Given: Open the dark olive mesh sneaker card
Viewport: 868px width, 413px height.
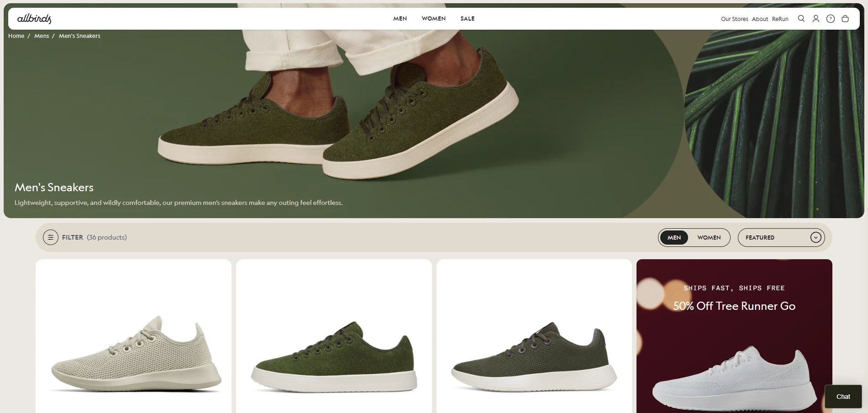Looking at the screenshot, I should point(534,336).
